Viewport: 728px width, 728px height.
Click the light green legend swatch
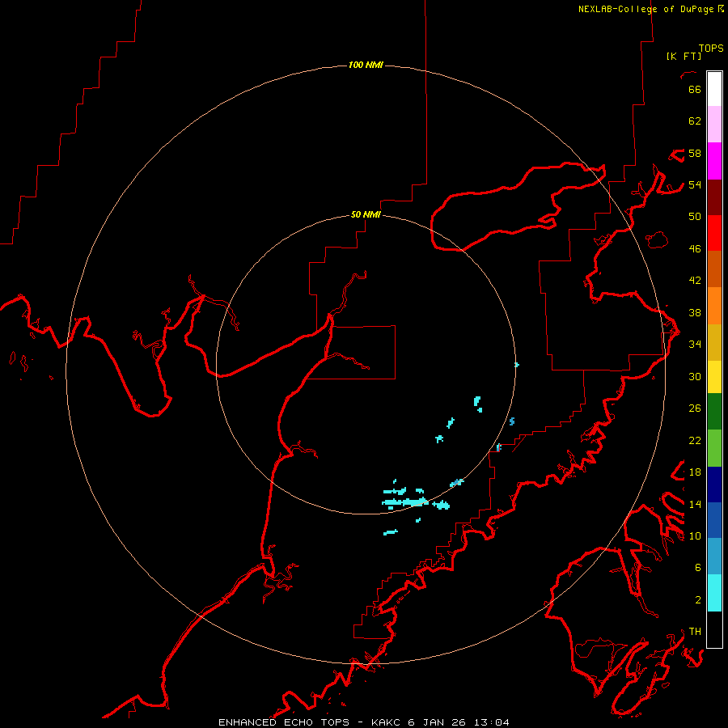point(714,448)
